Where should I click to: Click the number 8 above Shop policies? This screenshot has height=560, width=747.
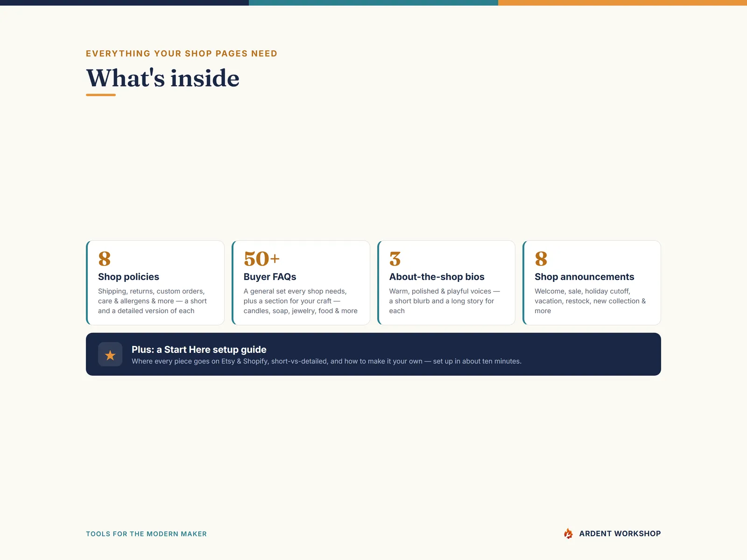tap(105, 259)
